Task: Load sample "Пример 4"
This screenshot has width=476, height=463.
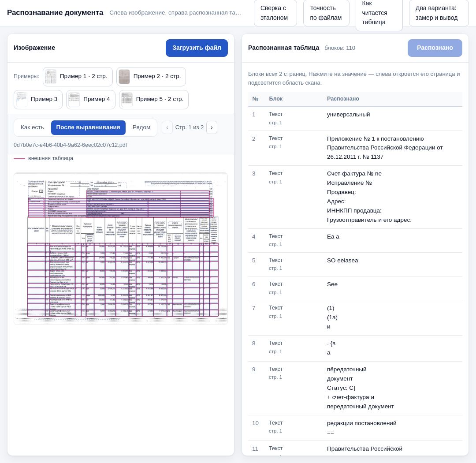Action: coord(91,99)
